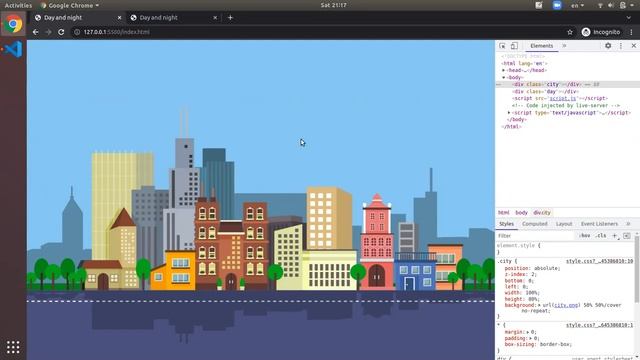This screenshot has width=640, height=360.
Task: Click the height: 80% declaration
Action: tap(522, 299)
